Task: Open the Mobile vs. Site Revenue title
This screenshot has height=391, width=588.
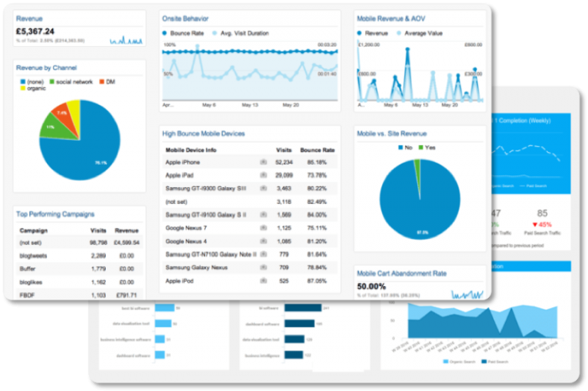Action: tap(391, 133)
